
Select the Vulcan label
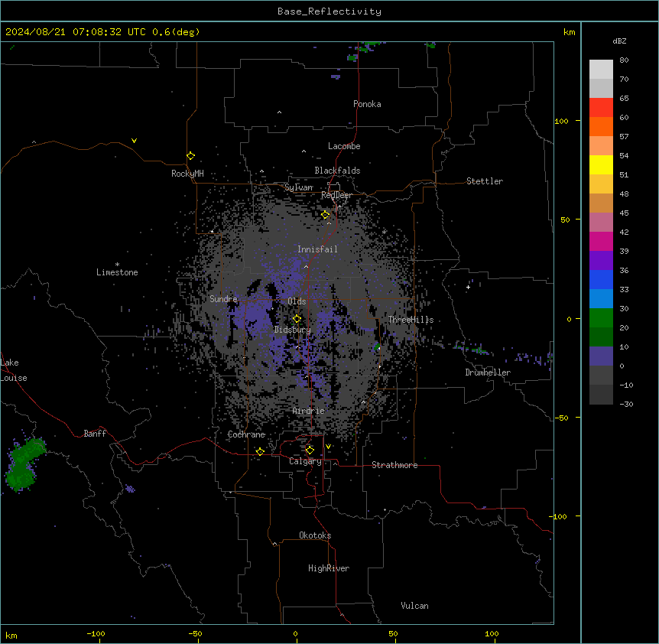point(414,606)
